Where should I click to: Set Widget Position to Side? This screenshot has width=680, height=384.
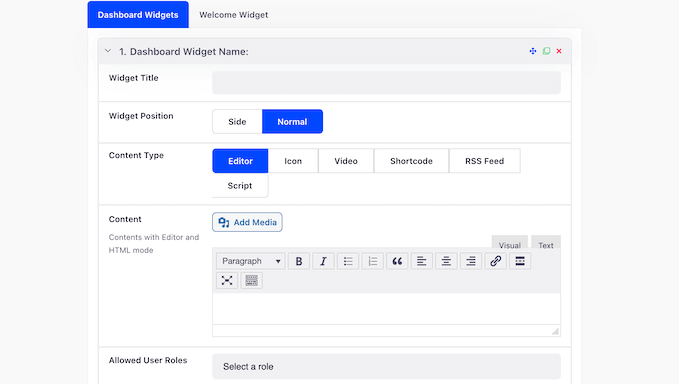[x=237, y=121]
